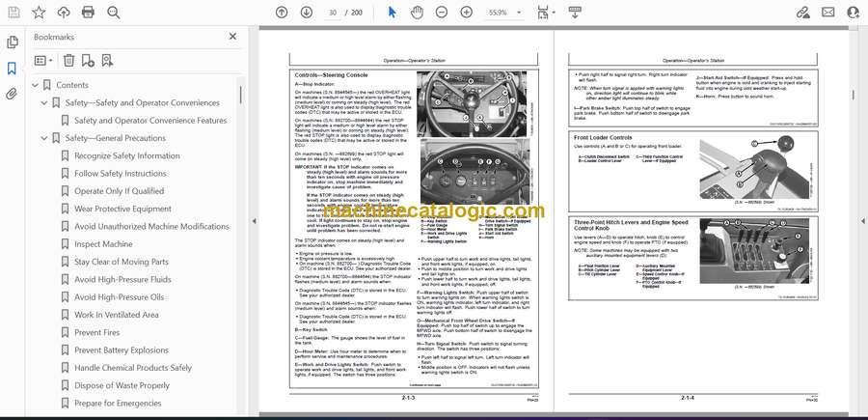This screenshot has width=868, height=420.
Task: Open Handle Chemical Products Safely bookmark
Action: pyautogui.click(x=133, y=368)
